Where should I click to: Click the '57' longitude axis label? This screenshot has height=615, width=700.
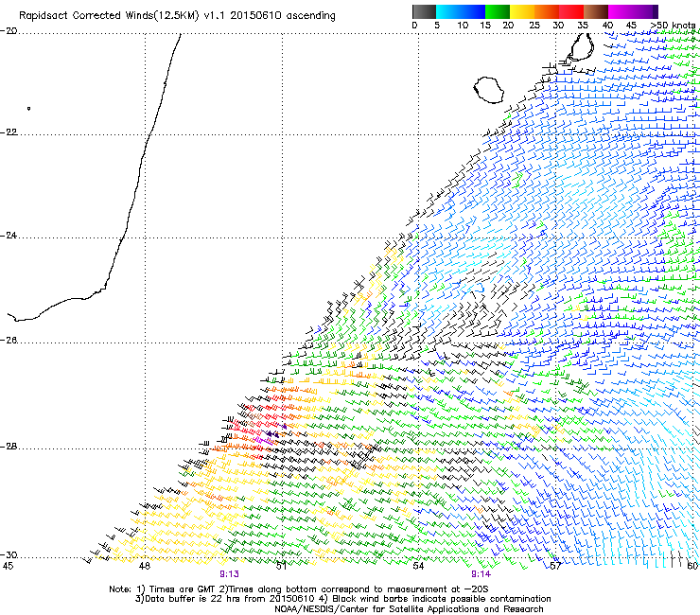[555, 566]
